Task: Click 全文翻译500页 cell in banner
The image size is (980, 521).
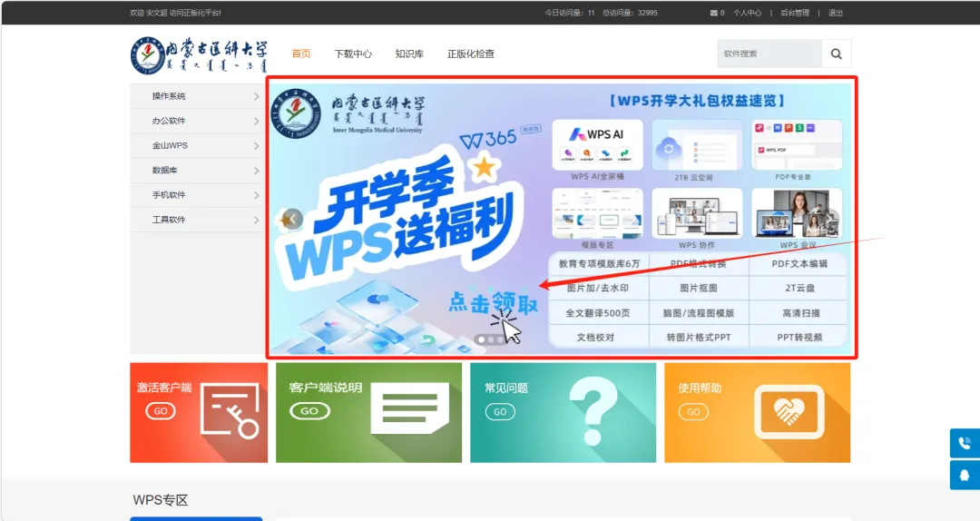Action: 598,313
